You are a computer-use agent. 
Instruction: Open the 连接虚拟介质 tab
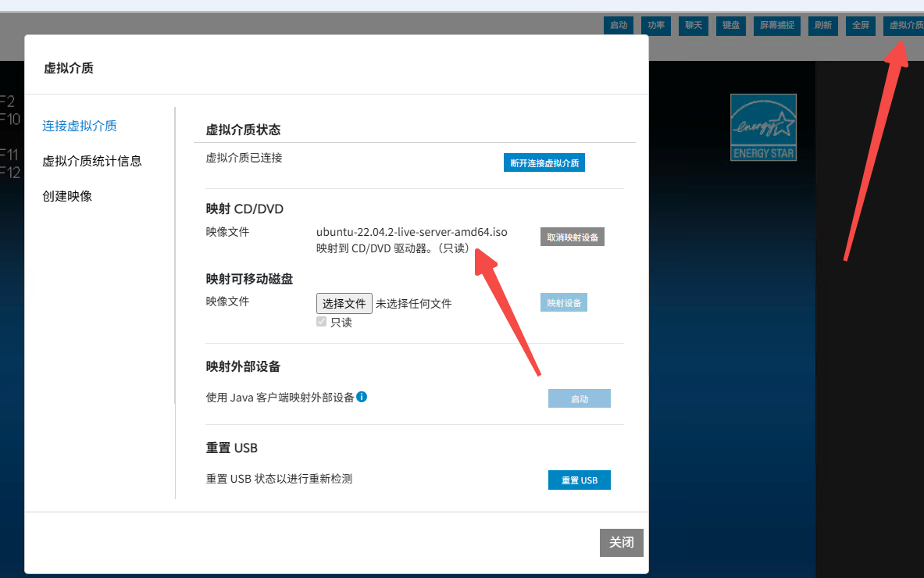pyautogui.click(x=80, y=126)
